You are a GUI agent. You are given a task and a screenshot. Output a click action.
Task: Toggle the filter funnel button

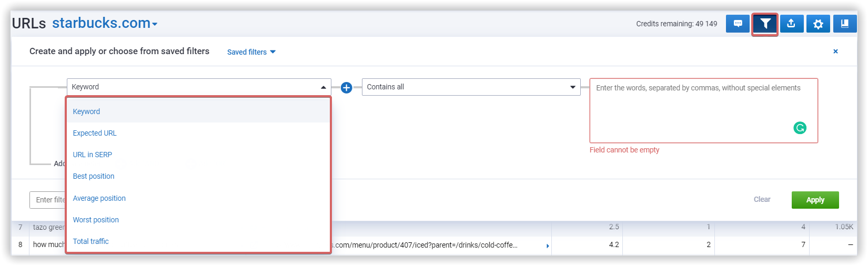click(x=765, y=24)
